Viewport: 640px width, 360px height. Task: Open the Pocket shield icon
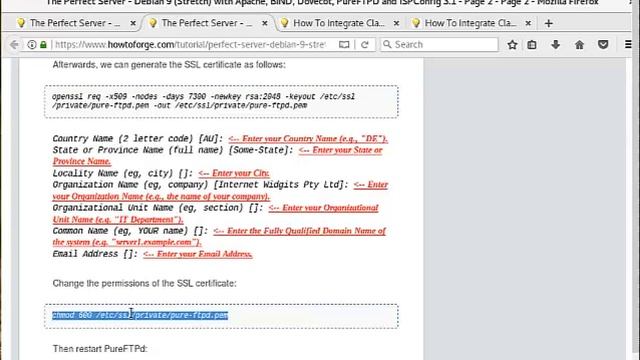pyautogui.click(x=603, y=44)
